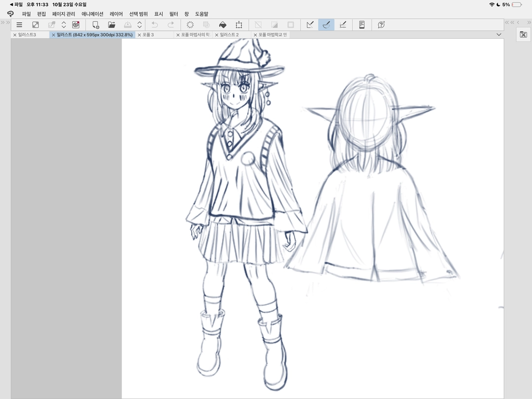Image resolution: width=532 pixels, height=399 pixels.
Task: Click the folder X icon on the right dock
Action: pyautogui.click(x=524, y=34)
